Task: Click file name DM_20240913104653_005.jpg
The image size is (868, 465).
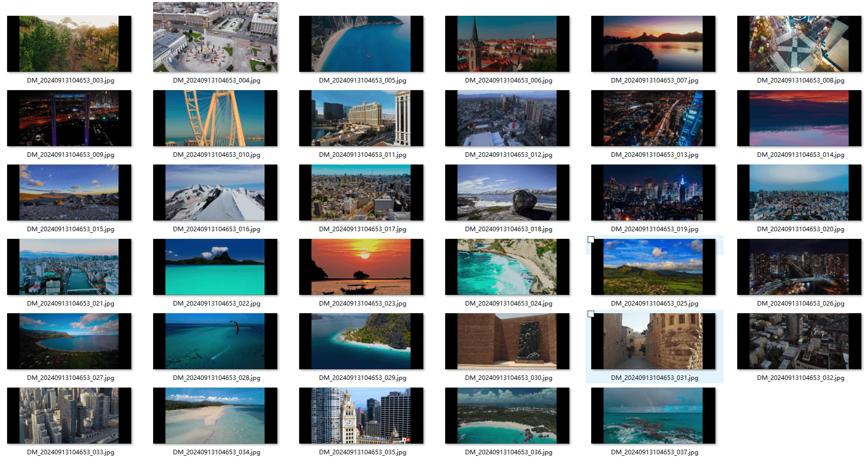Action: tap(363, 80)
